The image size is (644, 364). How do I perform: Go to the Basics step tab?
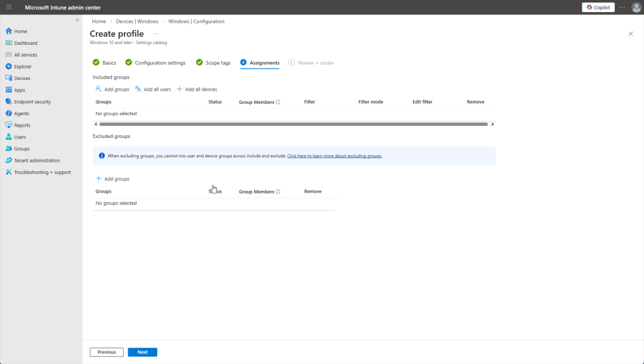(104, 63)
